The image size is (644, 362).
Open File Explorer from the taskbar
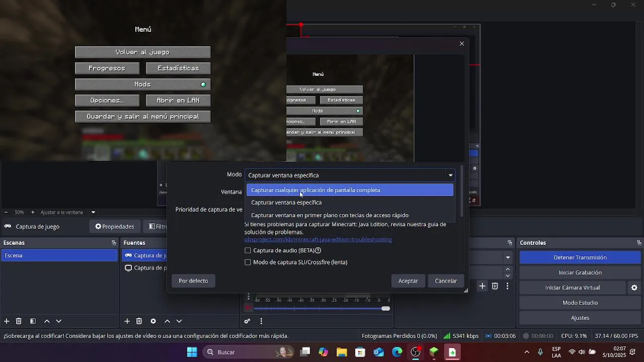click(342, 352)
